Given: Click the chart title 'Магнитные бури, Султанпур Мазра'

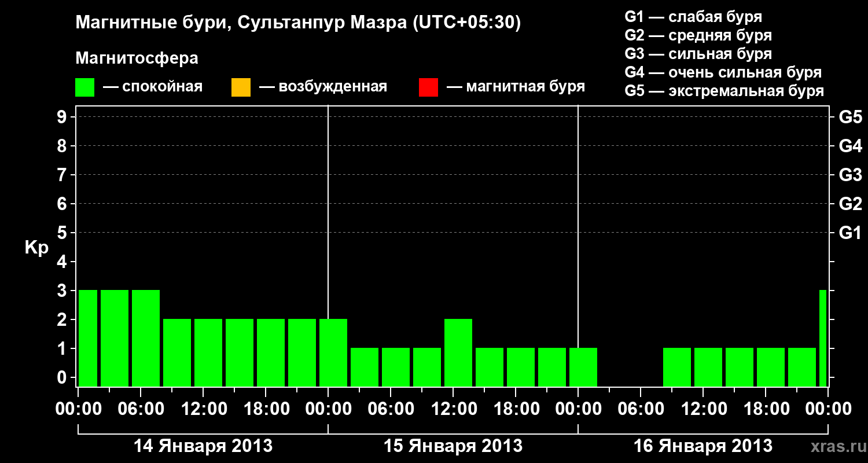Looking at the screenshot, I should (x=241, y=24).
